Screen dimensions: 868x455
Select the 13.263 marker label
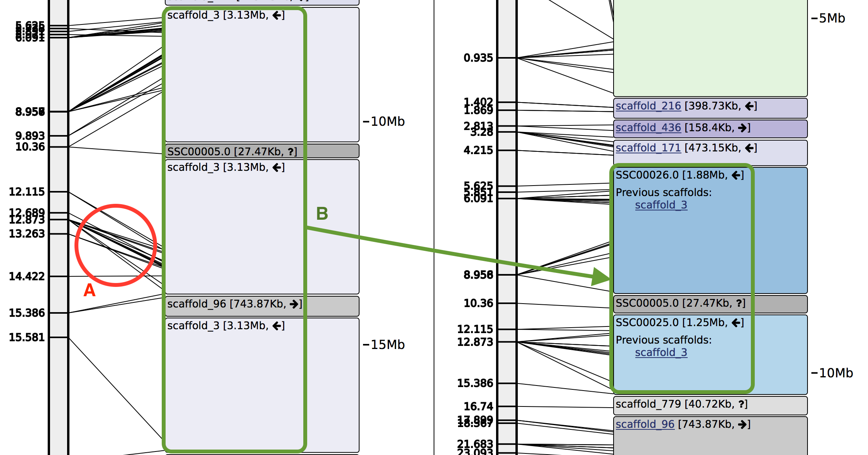27,234
